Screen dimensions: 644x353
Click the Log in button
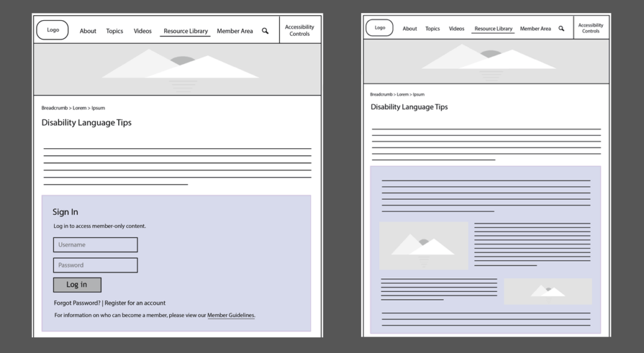click(77, 285)
